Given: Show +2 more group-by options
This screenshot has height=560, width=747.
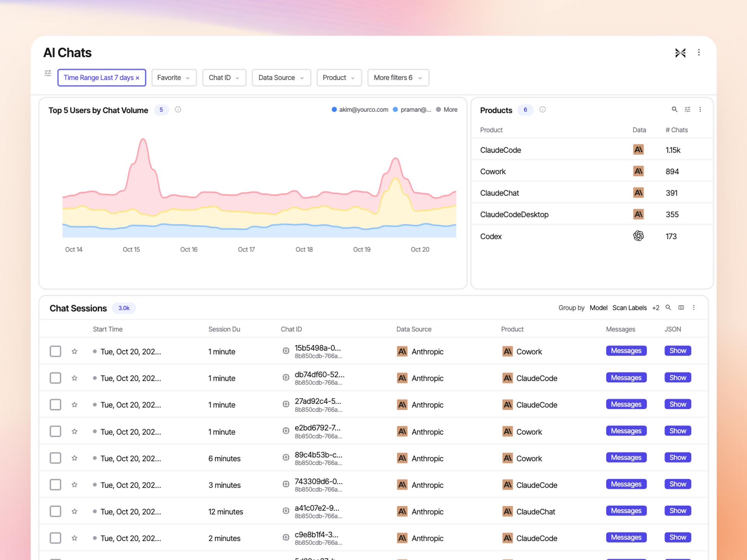Looking at the screenshot, I should coord(656,308).
